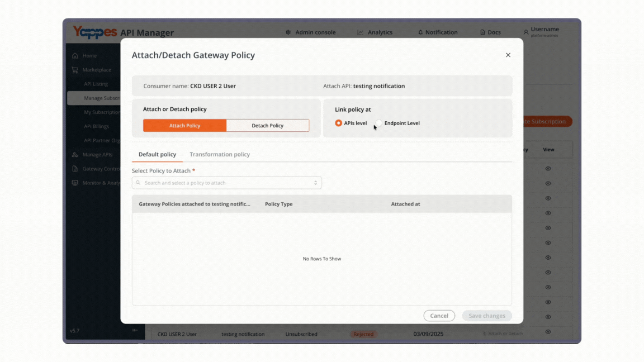Click the v5.7 version label

[x=74, y=330]
